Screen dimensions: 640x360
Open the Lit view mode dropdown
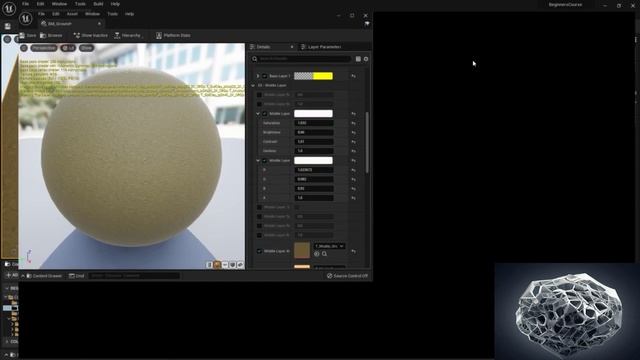coord(68,48)
